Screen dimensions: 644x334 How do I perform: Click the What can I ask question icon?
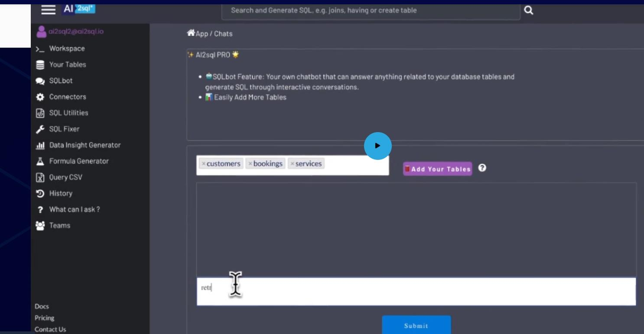[x=40, y=210]
